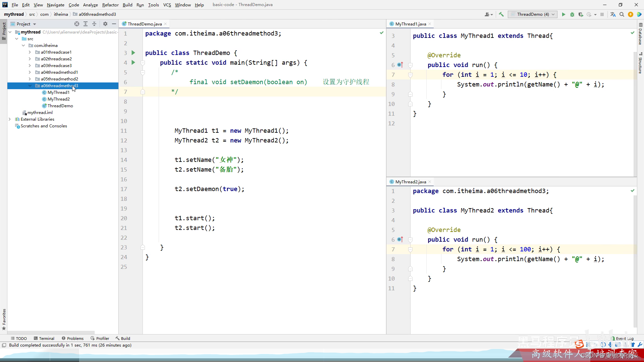Run with coverage shield icon
644x362 pixels.
click(x=581, y=14)
